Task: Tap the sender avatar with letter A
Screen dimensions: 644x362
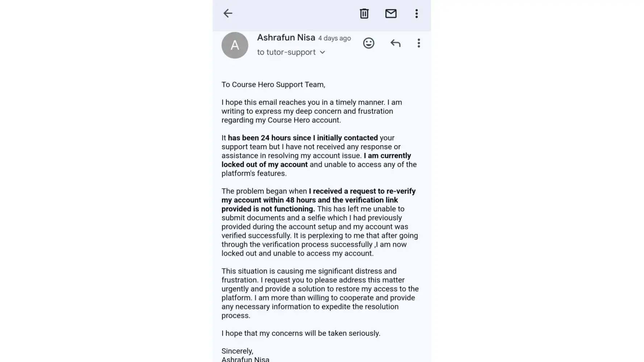Action: pyautogui.click(x=235, y=45)
